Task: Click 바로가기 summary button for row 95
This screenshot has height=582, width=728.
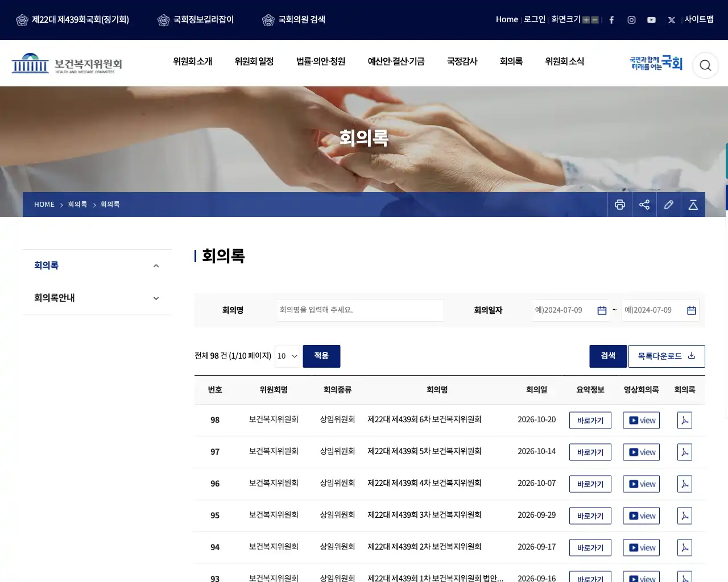Action: point(590,516)
